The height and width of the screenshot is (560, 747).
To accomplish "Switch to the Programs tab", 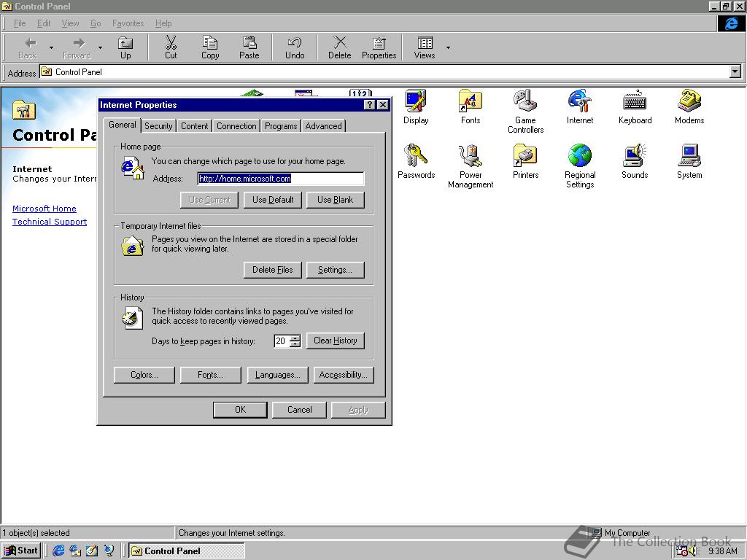I will 281,125.
